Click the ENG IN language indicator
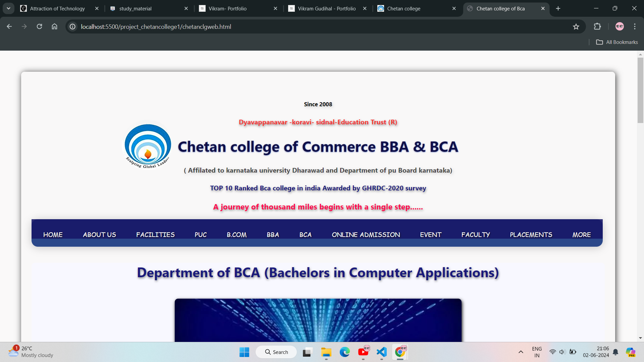This screenshot has width=644, height=362. (537, 352)
